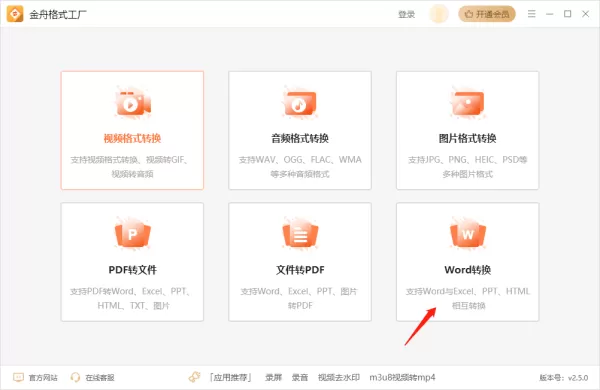This screenshot has height=390, width=600.
Task: Click the video camera conversion icon
Action: tap(132, 103)
